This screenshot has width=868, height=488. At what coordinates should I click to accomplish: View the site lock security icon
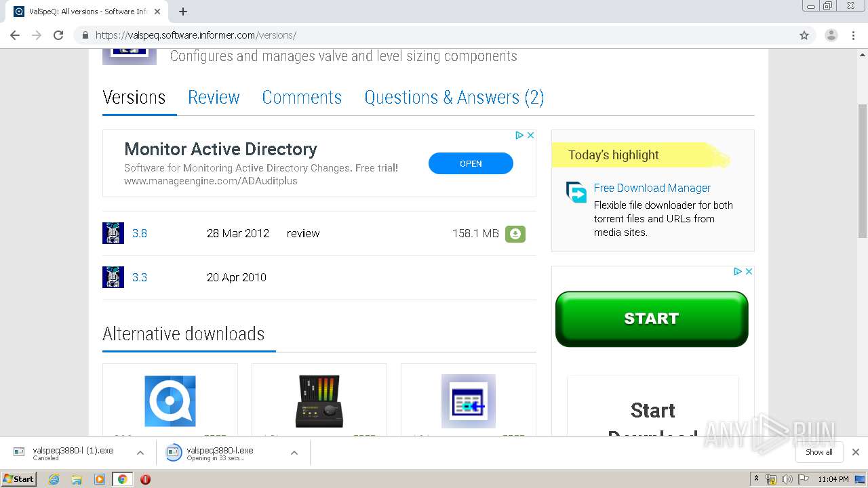[85, 35]
